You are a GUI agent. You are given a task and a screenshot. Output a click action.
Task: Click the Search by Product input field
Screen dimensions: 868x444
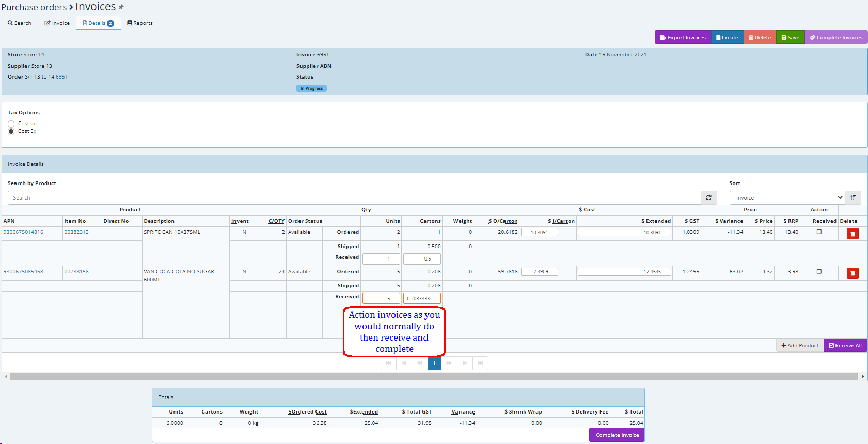point(354,198)
